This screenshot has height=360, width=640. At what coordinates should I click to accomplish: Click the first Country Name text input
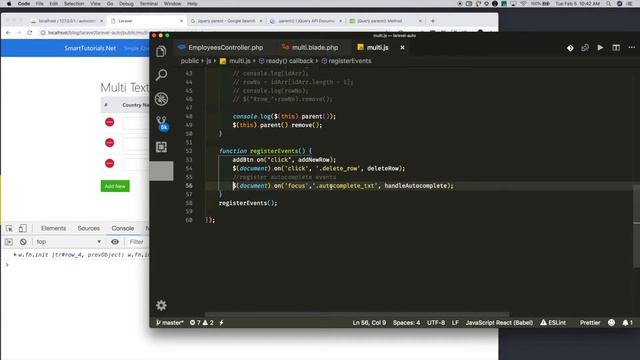click(136, 122)
